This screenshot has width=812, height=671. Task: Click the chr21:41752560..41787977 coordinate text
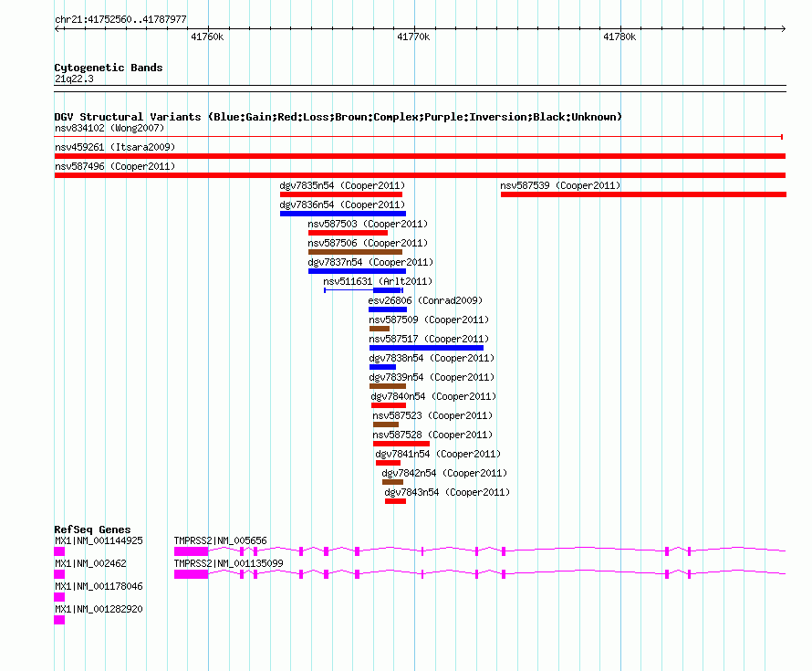tap(120, 20)
